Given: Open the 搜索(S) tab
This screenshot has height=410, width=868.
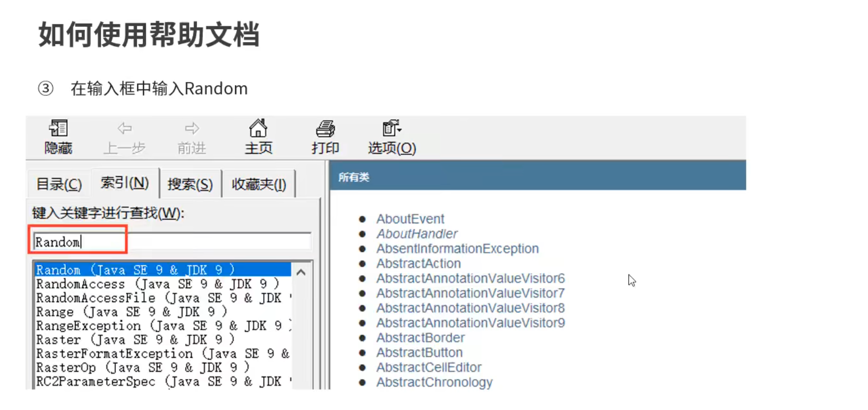Looking at the screenshot, I should (x=190, y=184).
